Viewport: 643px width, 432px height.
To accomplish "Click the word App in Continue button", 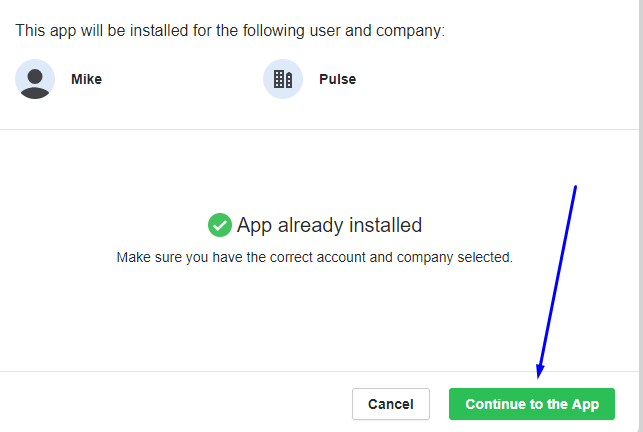I will click(x=585, y=405).
